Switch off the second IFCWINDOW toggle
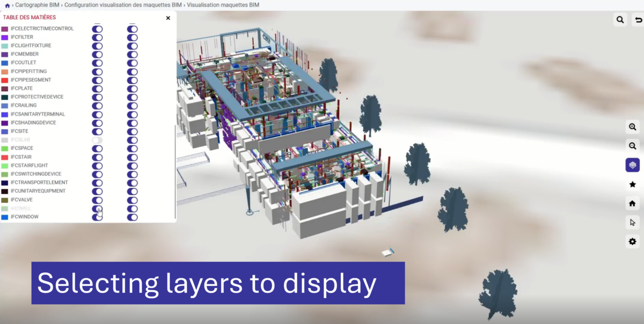This screenshot has height=324, width=644. (x=132, y=217)
